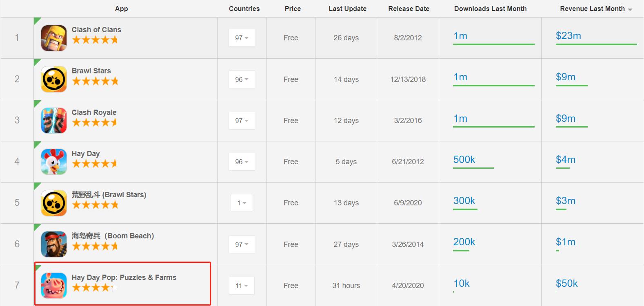
Task: Expand the 96 countries dropdown in the row ranked 4
Action: (242, 162)
